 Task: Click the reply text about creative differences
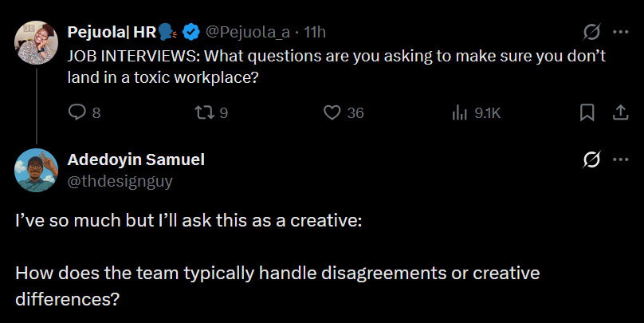click(279, 274)
